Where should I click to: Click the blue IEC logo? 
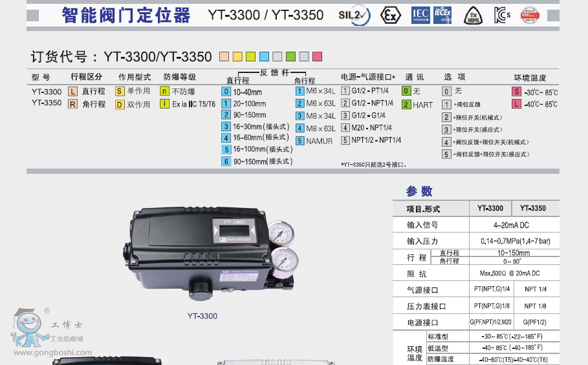[420, 16]
